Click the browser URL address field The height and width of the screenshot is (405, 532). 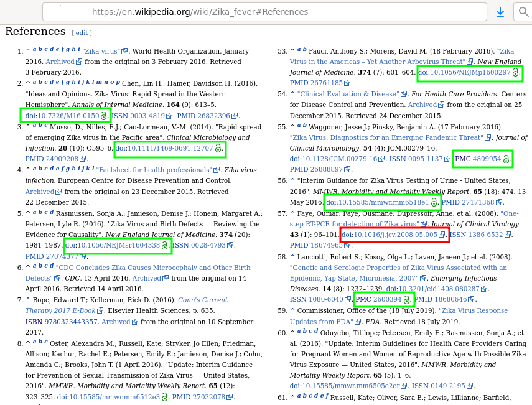pos(264,12)
